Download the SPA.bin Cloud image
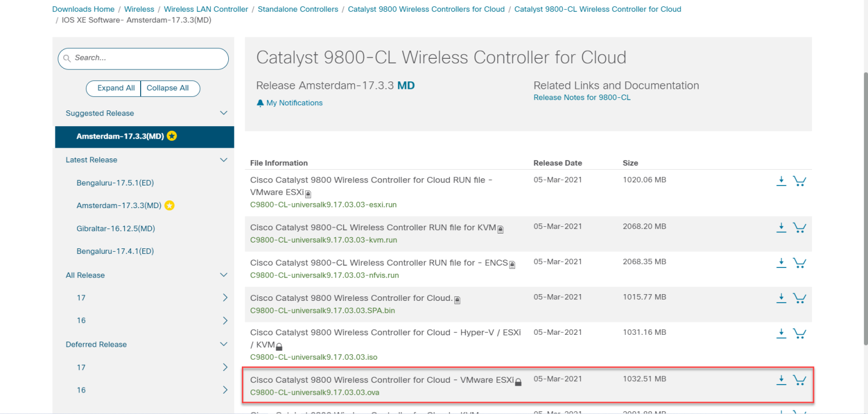 [x=782, y=298]
